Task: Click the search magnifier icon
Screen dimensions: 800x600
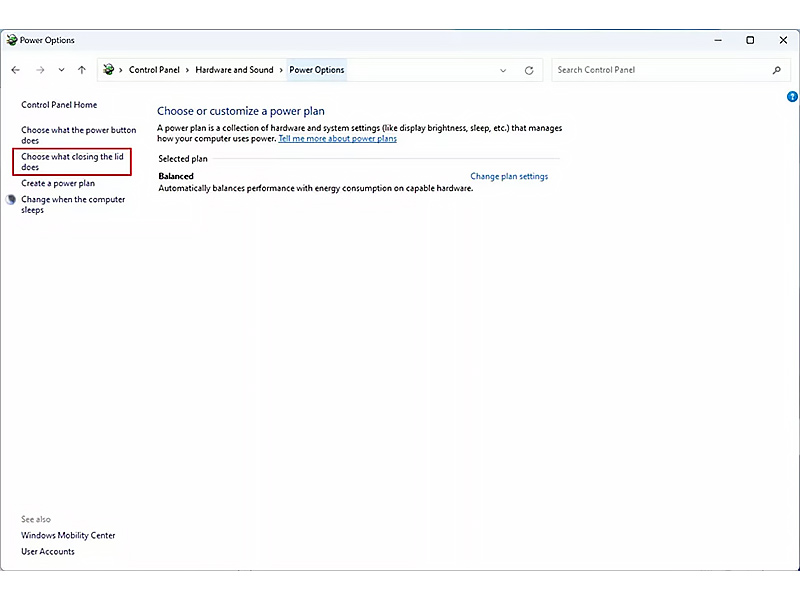Action: [777, 70]
